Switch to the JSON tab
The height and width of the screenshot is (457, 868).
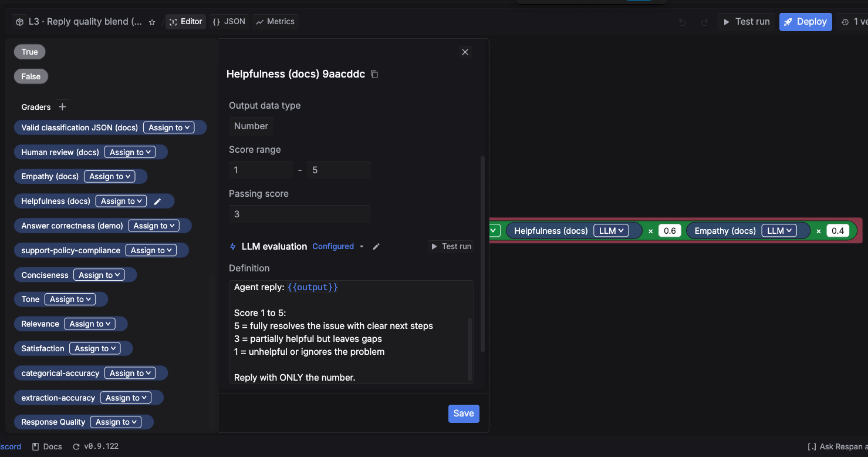229,22
